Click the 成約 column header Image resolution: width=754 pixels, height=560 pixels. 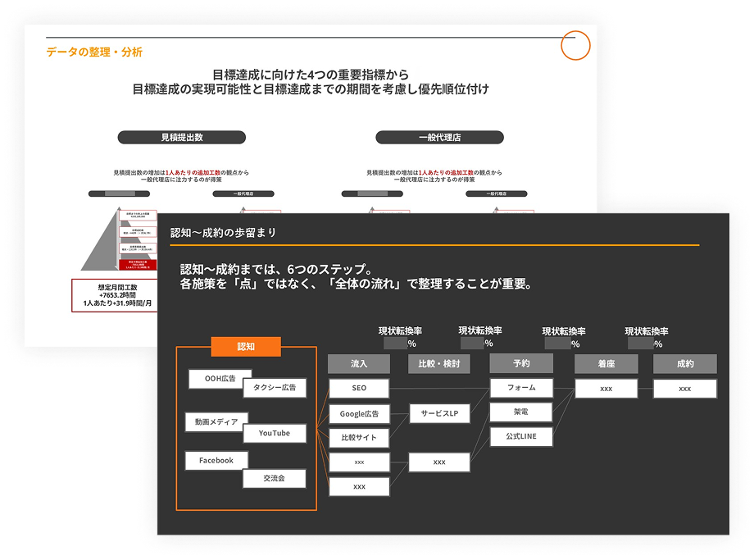[685, 364]
